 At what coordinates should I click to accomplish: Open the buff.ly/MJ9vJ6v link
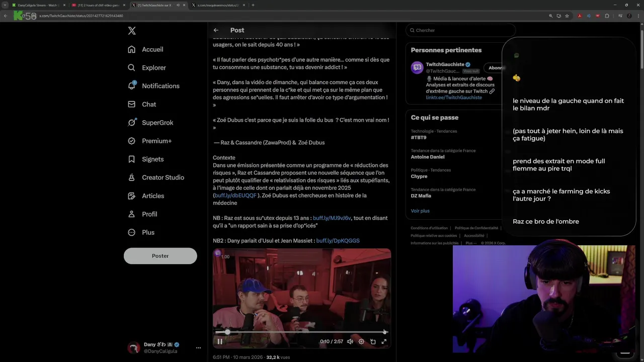[332, 218]
